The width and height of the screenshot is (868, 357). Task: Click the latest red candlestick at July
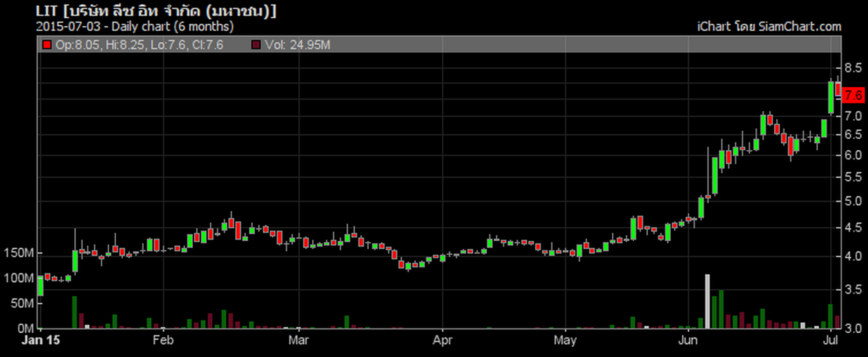point(838,89)
